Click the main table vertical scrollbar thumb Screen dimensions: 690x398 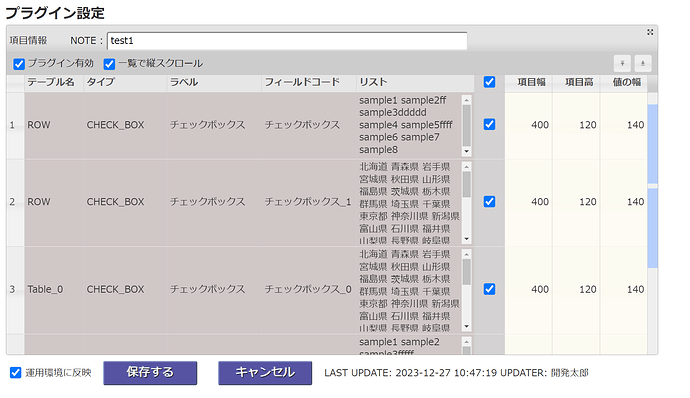(652, 186)
